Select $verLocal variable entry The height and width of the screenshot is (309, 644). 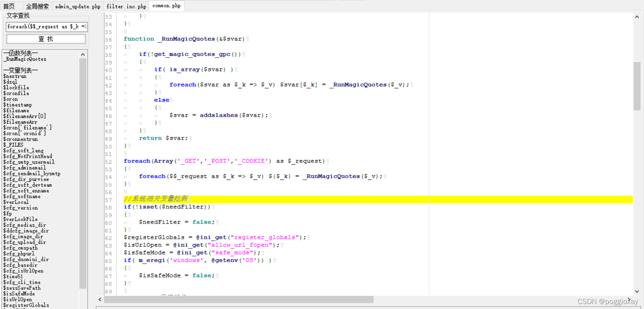(x=16, y=202)
